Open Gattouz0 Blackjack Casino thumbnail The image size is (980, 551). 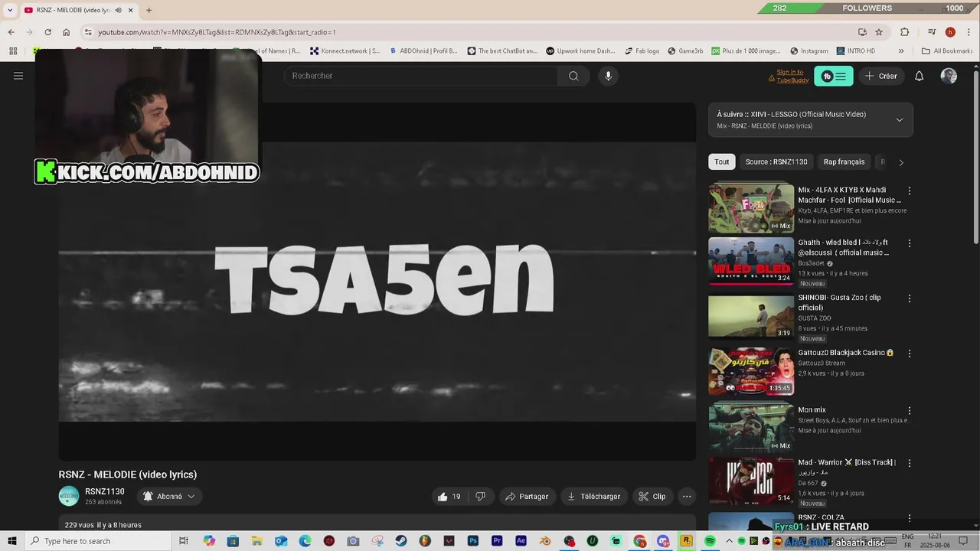coord(751,371)
